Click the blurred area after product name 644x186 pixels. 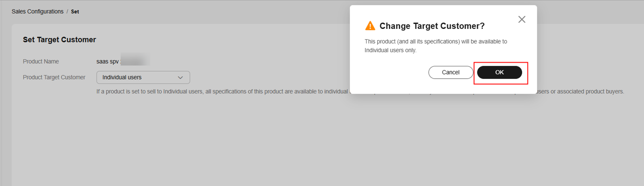135,60
